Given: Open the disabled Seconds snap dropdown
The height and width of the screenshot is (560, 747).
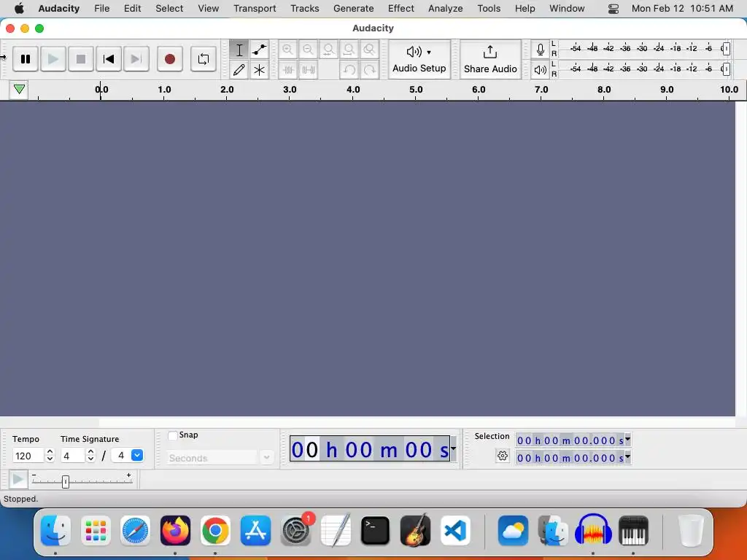Looking at the screenshot, I should point(267,458).
